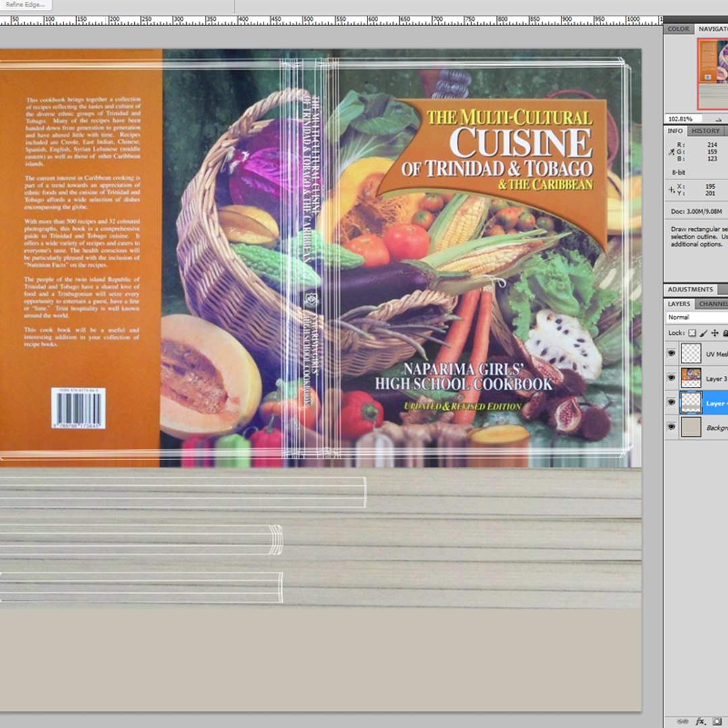Click the Layer 3 thumbnail

tap(691, 378)
